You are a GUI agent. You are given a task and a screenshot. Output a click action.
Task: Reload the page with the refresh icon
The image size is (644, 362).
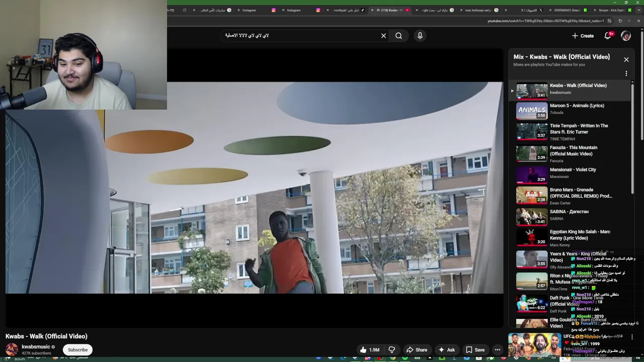tap(620, 21)
